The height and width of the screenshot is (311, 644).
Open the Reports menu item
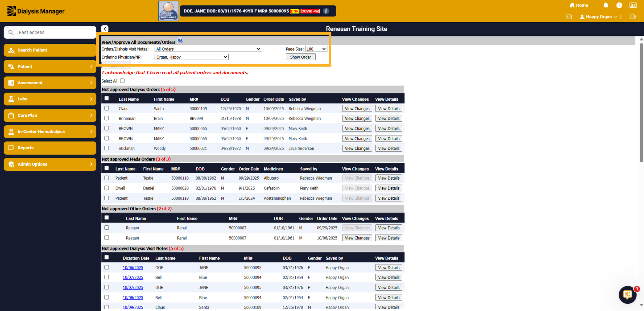point(50,148)
